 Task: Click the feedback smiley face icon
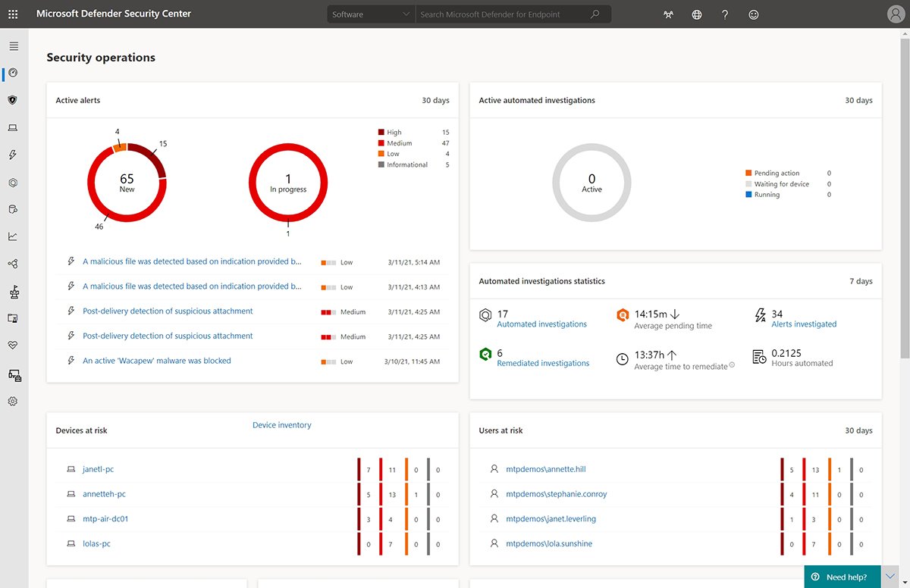[x=753, y=14]
